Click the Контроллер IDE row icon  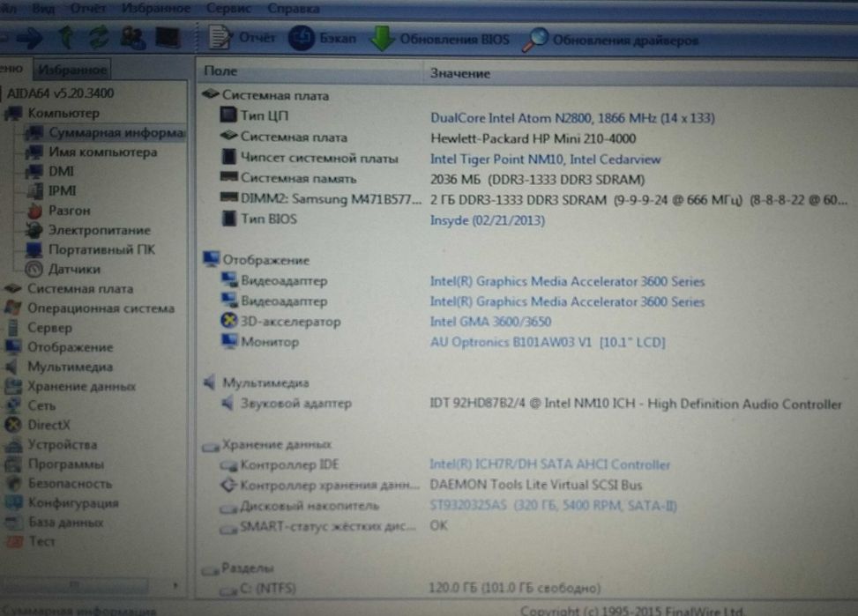tap(228, 466)
